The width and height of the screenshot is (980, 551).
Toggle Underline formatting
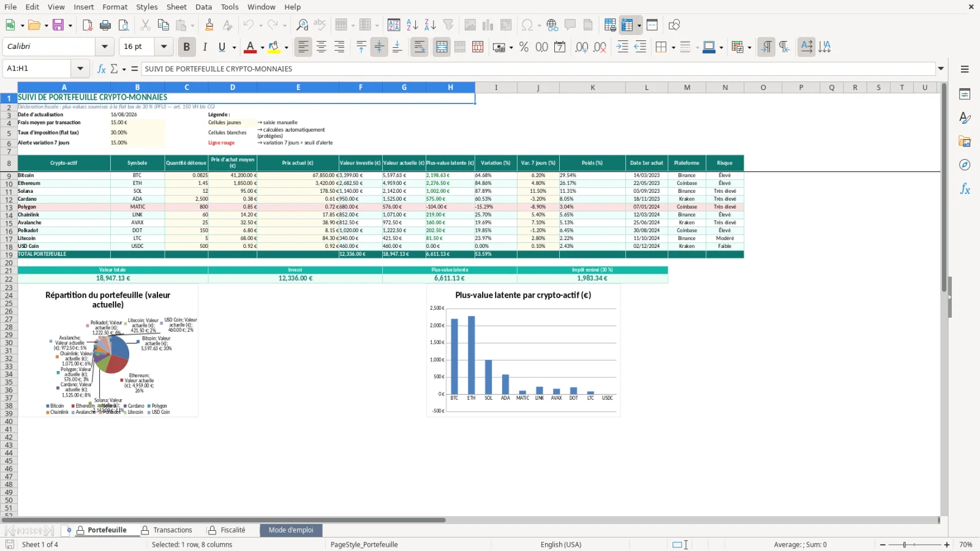(222, 47)
